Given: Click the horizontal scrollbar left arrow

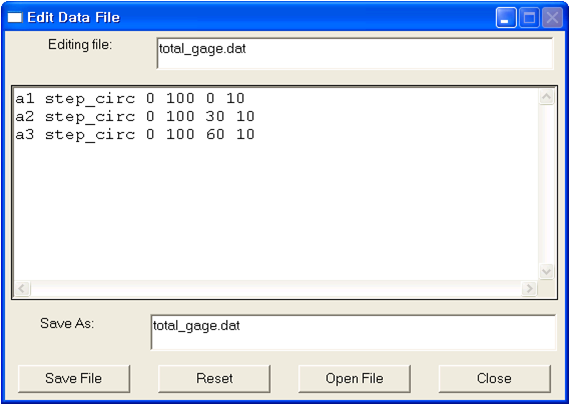Looking at the screenshot, I should pos(22,289).
